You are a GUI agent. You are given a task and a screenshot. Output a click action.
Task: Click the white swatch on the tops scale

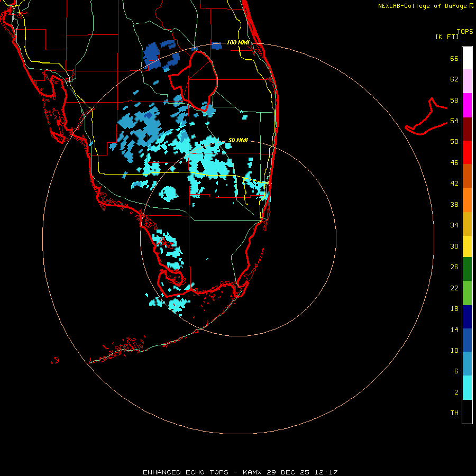point(467,58)
